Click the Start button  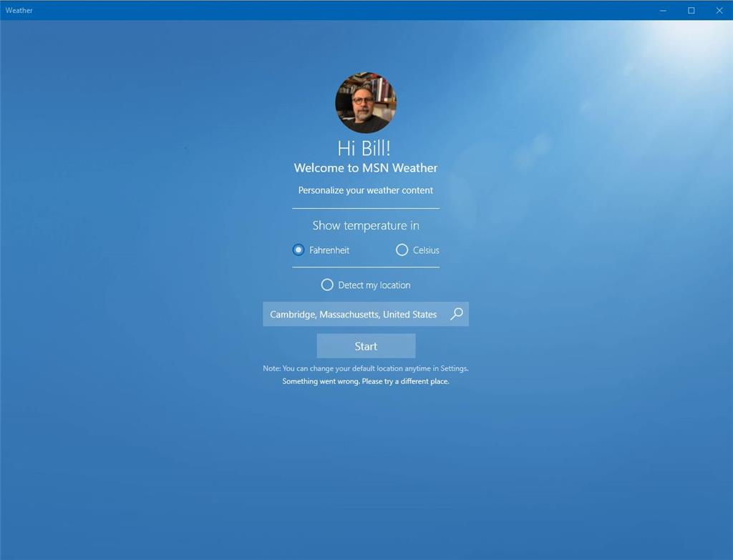[x=366, y=346]
